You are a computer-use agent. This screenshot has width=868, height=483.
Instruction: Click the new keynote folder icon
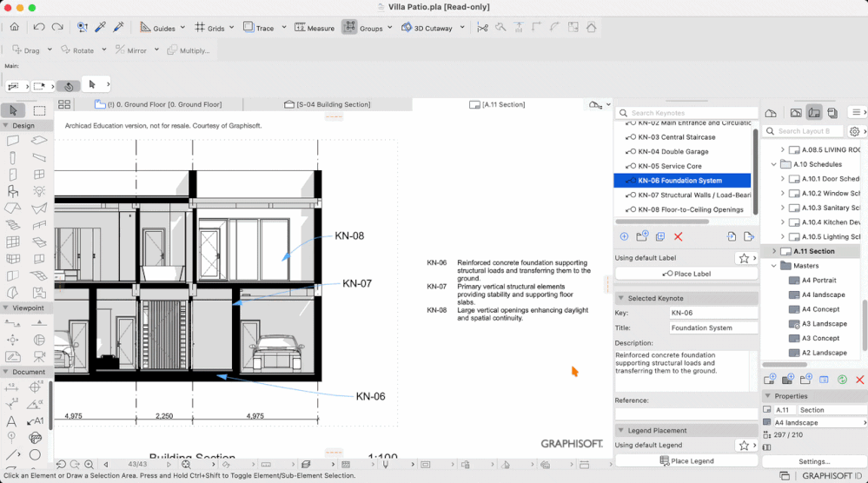(x=642, y=237)
